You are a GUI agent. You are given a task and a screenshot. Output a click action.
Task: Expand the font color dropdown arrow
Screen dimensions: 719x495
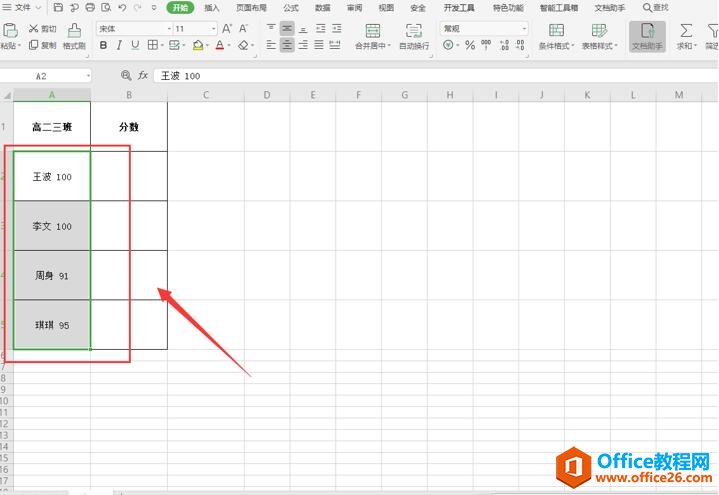(x=229, y=45)
